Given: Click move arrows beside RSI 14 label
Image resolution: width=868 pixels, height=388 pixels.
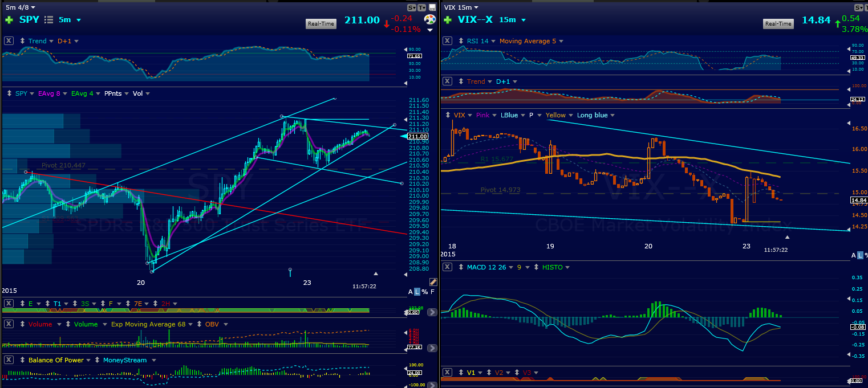Looking at the screenshot, I should [x=461, y=41].
